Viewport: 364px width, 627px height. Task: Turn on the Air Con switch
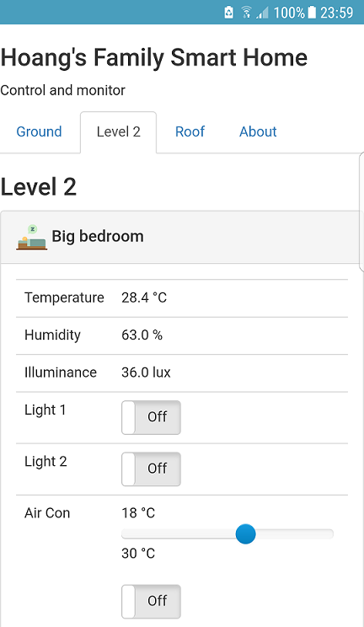(151, 602)
